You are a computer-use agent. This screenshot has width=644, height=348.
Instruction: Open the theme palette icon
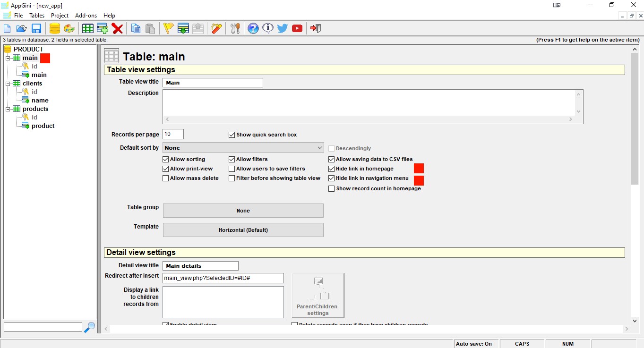coord(69,29)
